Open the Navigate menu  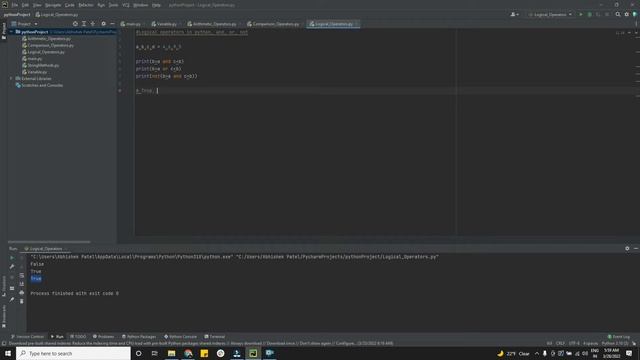click(x=53, y=5)
